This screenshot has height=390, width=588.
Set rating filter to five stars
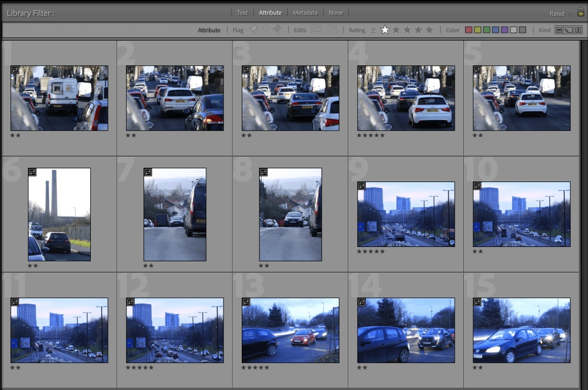click(x=429, y=30)
